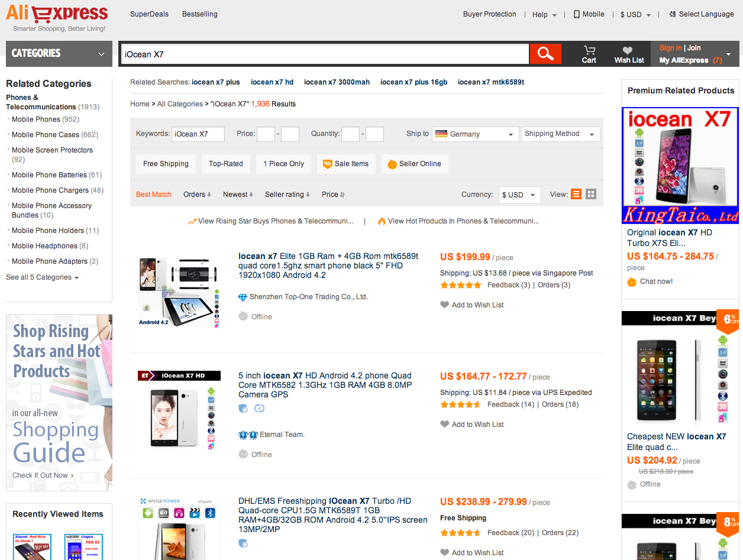Viewport: 743px width, 560px height.
Task: Toggle the Sale Items filter
Action: [x=346, y=164]
